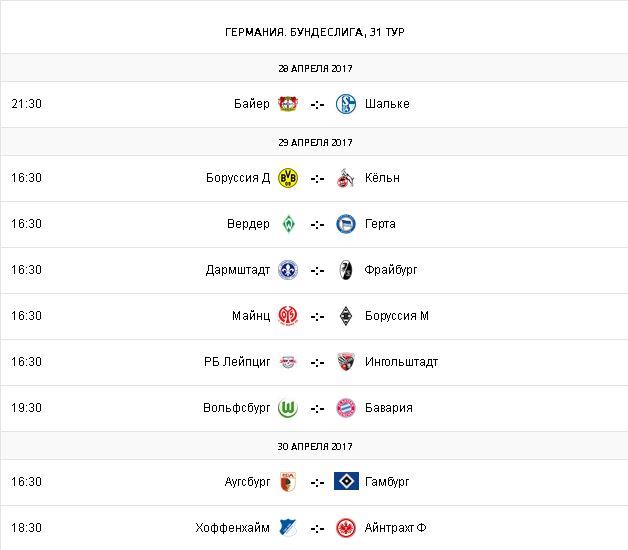The image size is (628, 550).
Task: Click the Bavaria Munich club logo
Action: coord(346,408)
